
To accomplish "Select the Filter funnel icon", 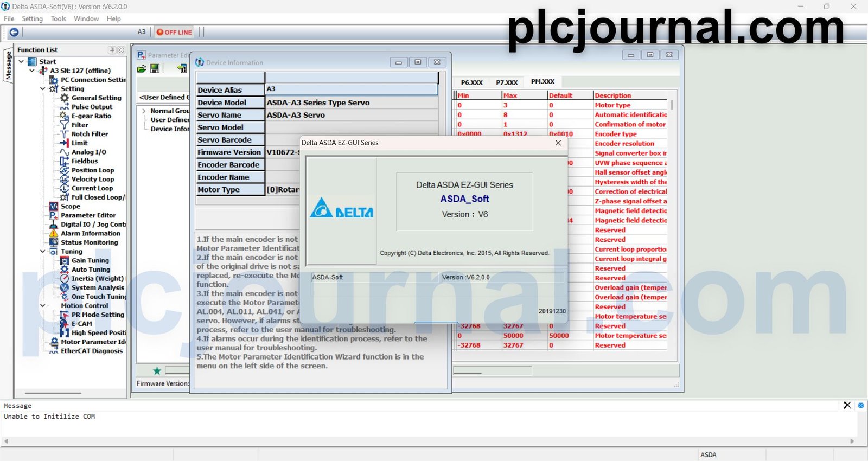I will tap(65, 125).
